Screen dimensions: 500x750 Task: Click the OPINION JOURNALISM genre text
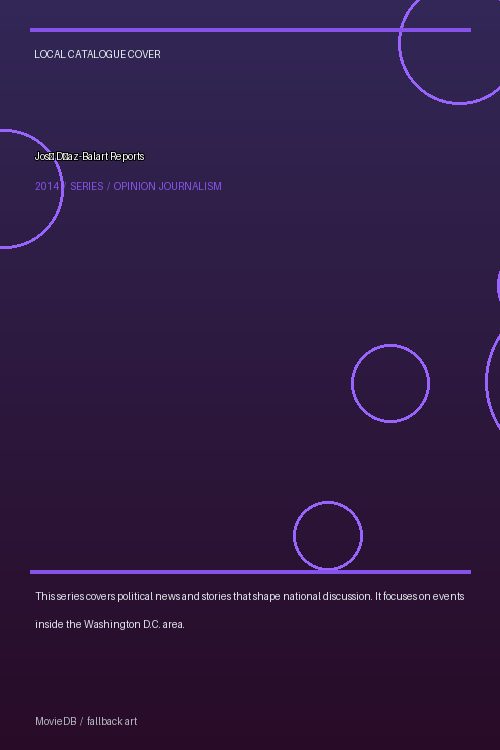click(167, 186)
